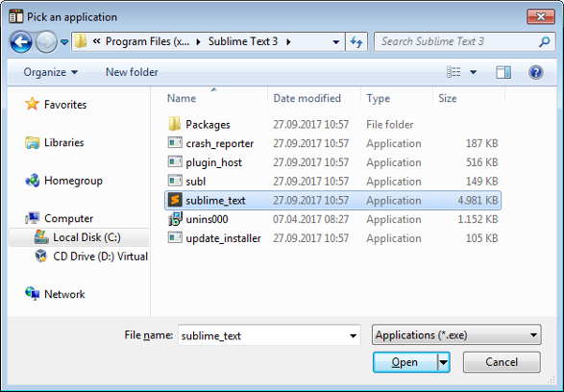Click the Cancel button
The height and width of the screenshot is (392, 564).
[502, 362]
